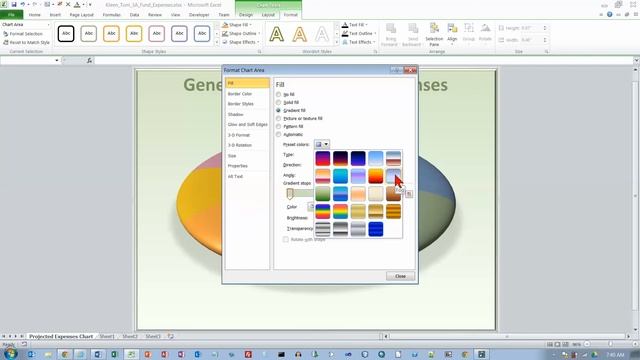Screen dimensions: 640x360
Task: Choose the Fog preset gradient swatch
Action: pyautogui.click(x=393, y=176)
